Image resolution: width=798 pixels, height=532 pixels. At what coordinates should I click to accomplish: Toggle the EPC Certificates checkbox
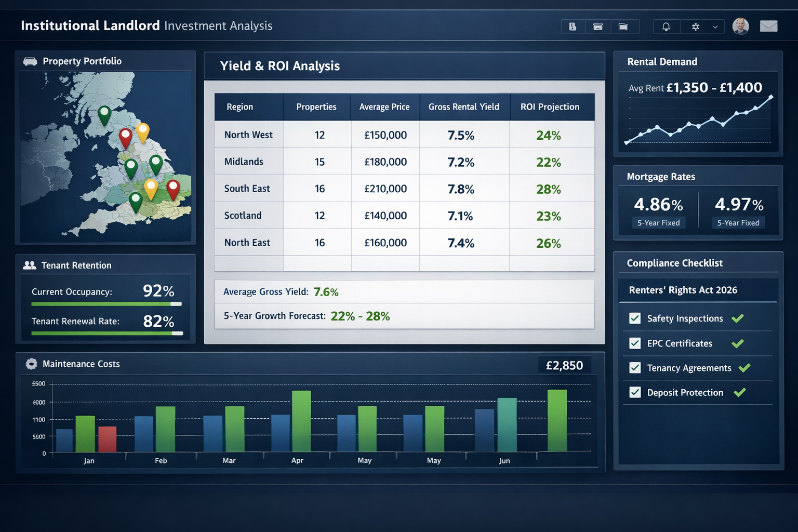coord(634,343)
